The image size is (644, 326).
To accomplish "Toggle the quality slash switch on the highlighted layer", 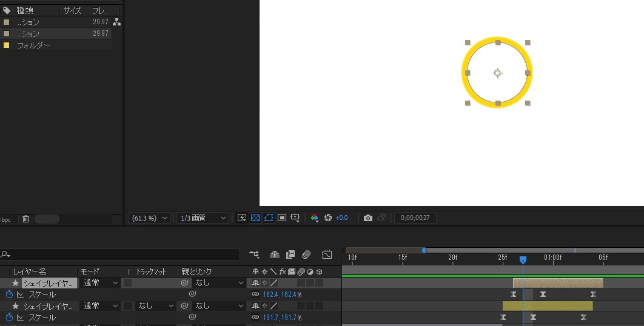I will (273, 283).
